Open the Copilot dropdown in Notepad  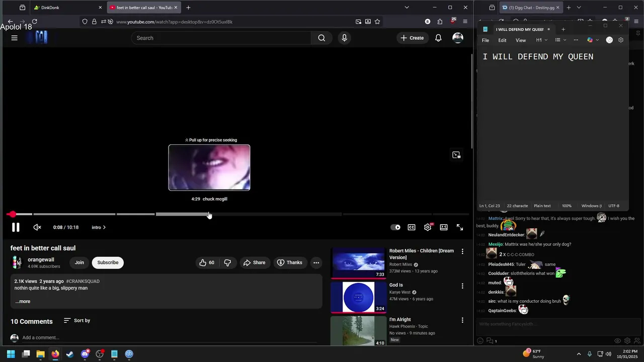pyautogui.click(x=593, y=40)
